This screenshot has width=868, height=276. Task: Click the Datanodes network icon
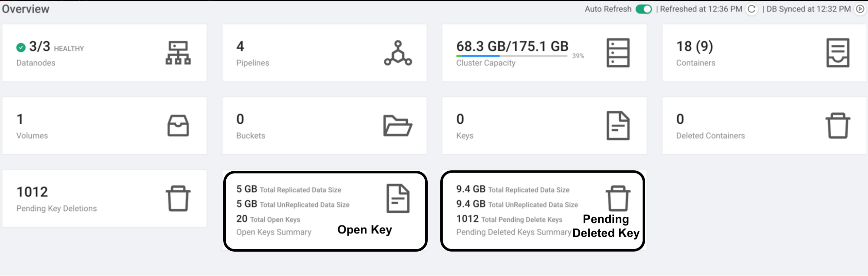coord(178,53)
